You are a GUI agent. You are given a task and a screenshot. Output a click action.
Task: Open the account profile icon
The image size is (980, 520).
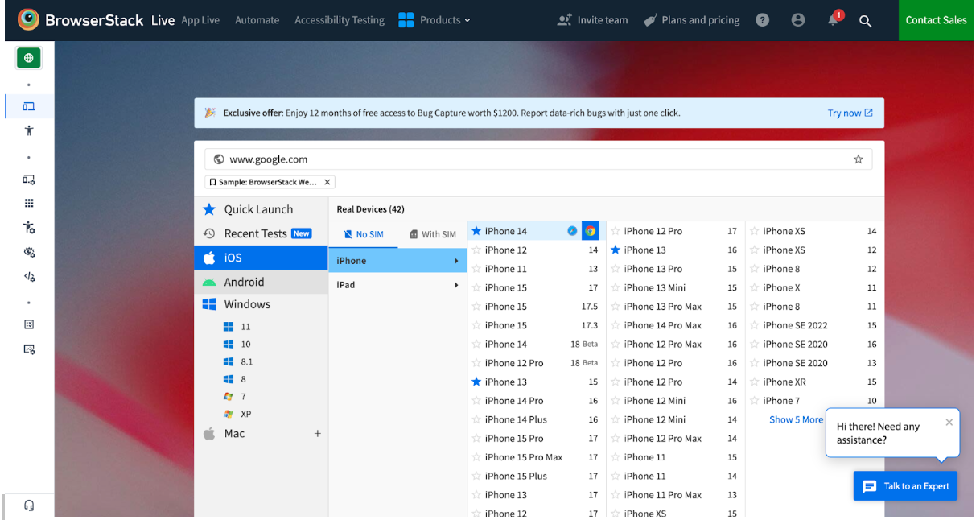(x=798, y=20)
